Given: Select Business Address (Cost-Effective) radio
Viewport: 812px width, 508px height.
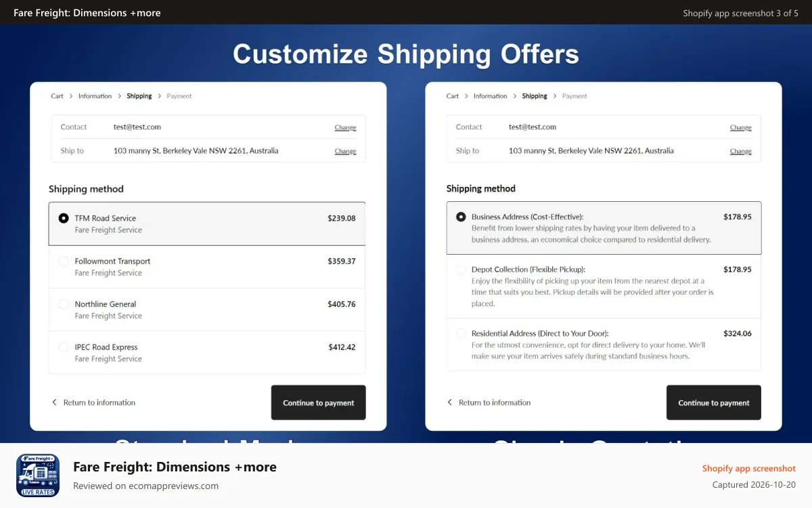Looking at the screenshot, I should (461, 217).
